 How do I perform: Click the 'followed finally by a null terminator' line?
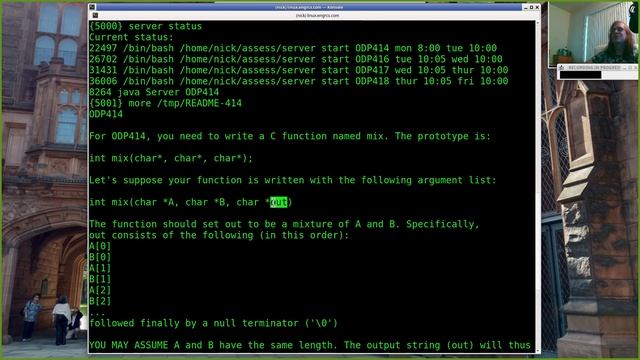[x=213, y=323]
